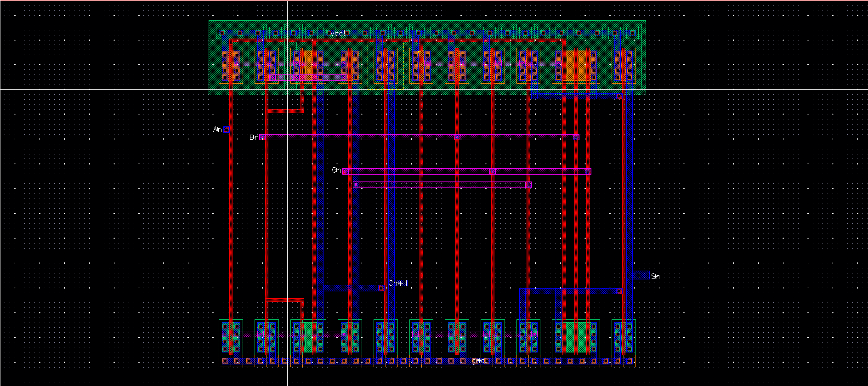Select the yellow dashed highlighted PMOS box
This screenshot has height=386, width=868.
coord(386,65)
